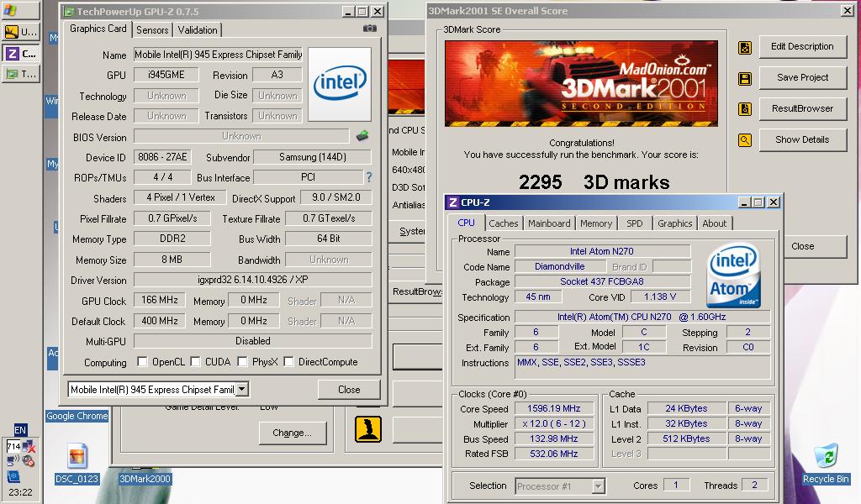The width and height of the screenshot is (861, 504).
Task: Click the Subvendor value Samsung (144D)
Action: click(313, 157)
